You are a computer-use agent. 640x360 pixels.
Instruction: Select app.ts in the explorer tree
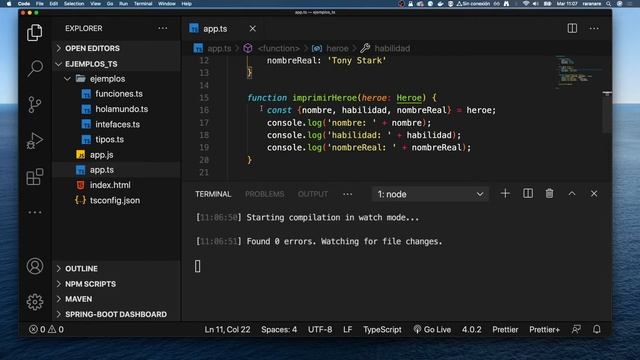116,170
